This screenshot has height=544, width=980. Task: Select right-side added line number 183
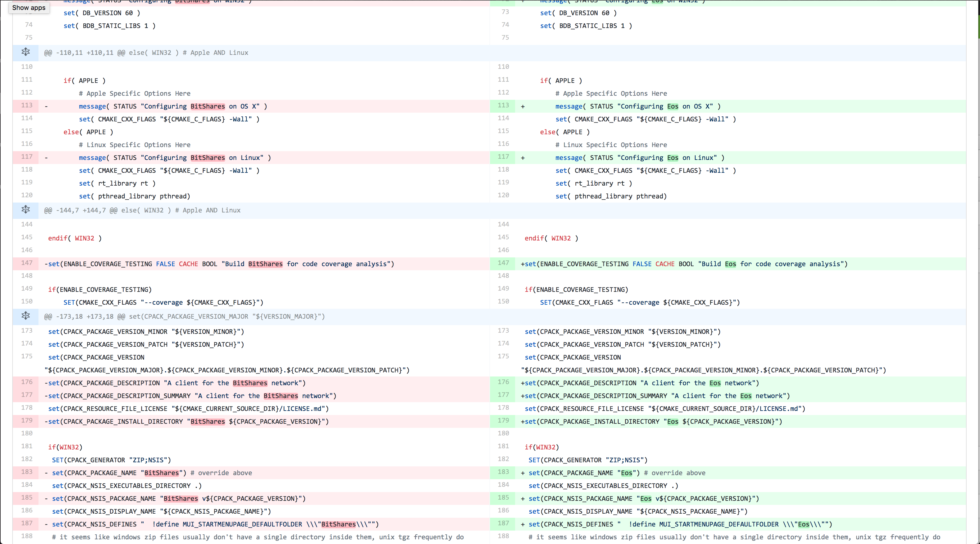(x=503, y=472)
